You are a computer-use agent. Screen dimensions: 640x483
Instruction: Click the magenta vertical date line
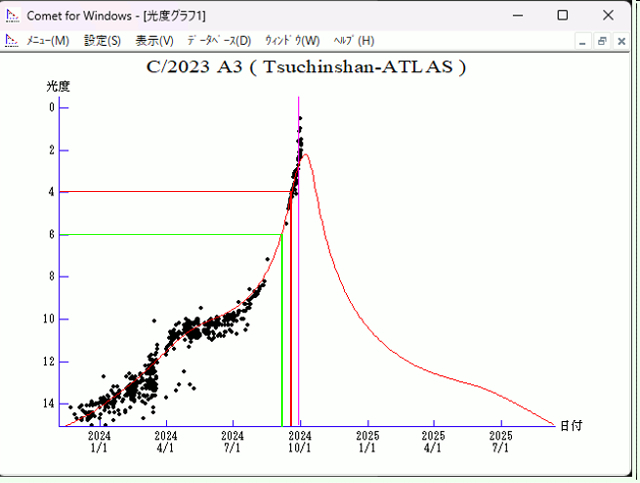pyautogui.click(x=299, y=300)
